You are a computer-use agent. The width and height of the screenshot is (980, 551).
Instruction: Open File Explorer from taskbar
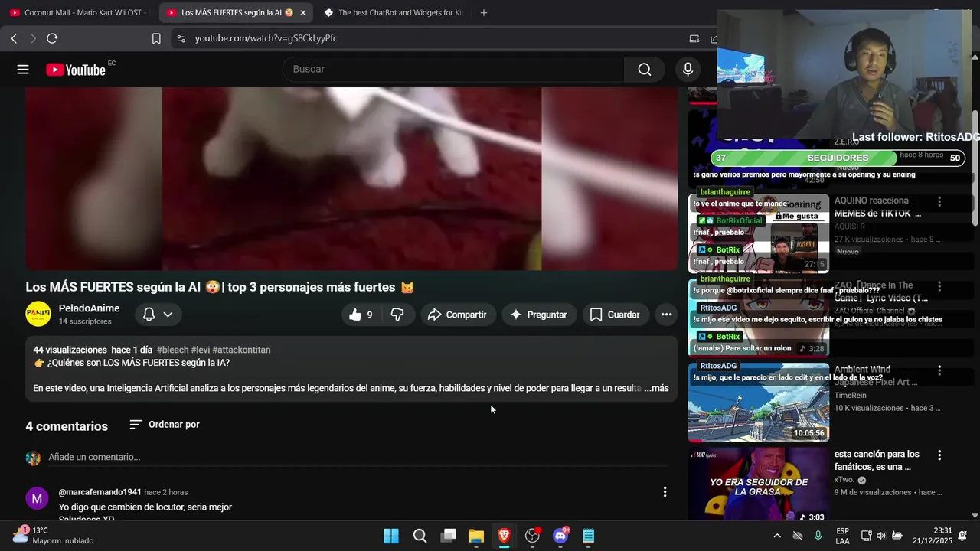(476, 536)
